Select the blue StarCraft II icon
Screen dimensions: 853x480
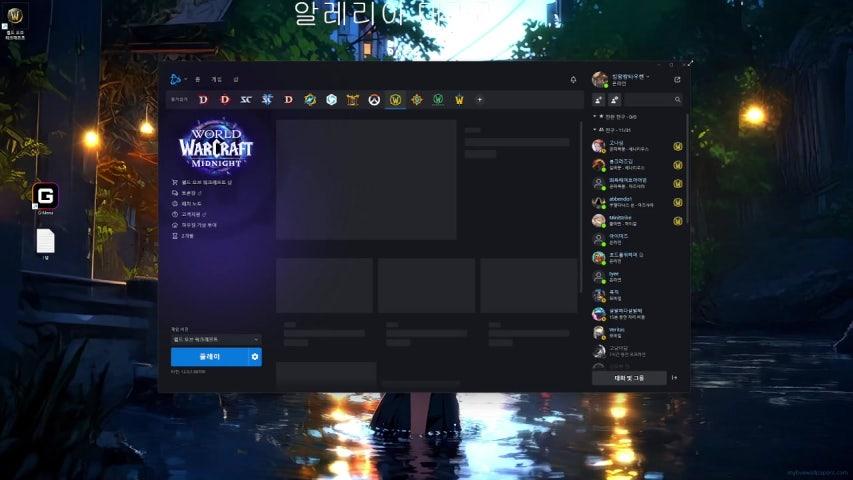coord(267,100)
